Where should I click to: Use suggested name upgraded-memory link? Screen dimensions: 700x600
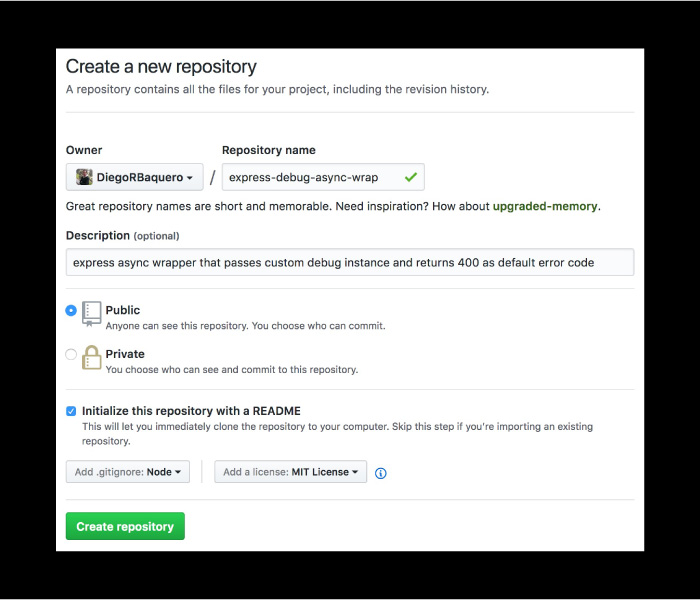click(x=545, y=206)
